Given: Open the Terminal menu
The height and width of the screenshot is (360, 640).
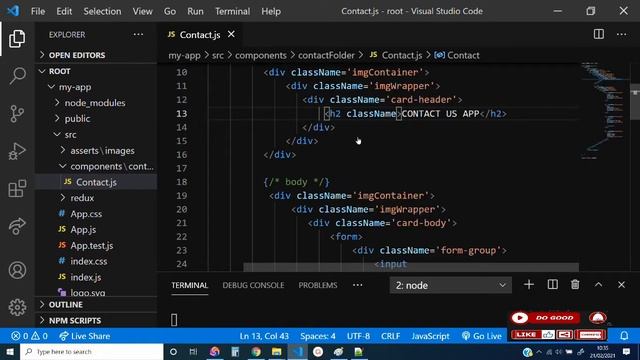Looking at the screenshot, I should [x=232, y=11].
